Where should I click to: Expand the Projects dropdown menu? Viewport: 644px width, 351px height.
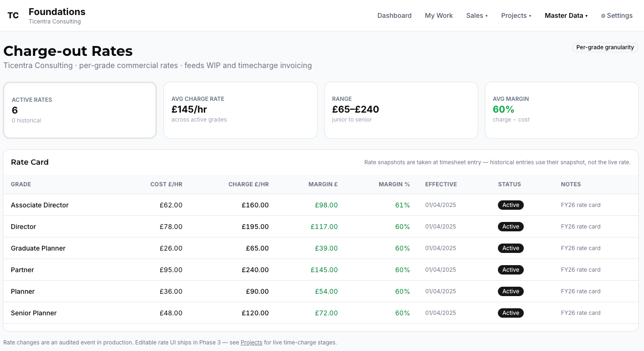coord(516,15)
